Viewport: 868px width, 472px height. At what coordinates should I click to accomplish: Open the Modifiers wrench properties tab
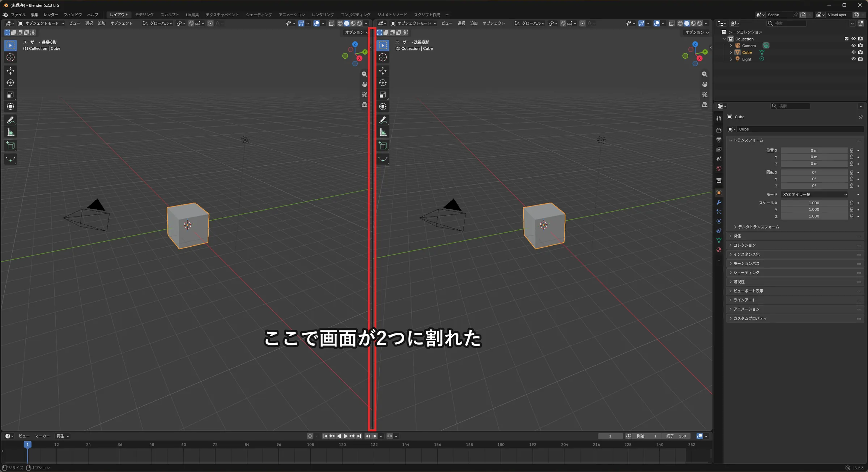[x=719, y=202]
